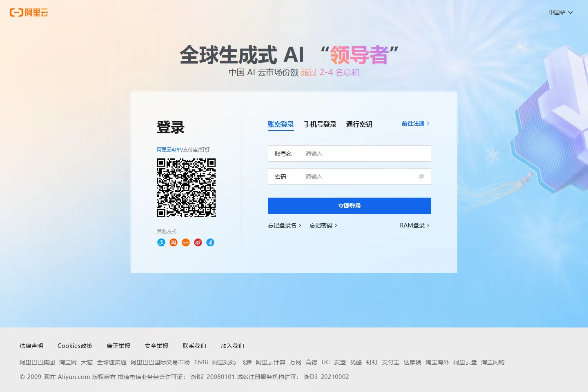
Task: Click the license number 浙D3-20210002
Action: click(327, 377)
